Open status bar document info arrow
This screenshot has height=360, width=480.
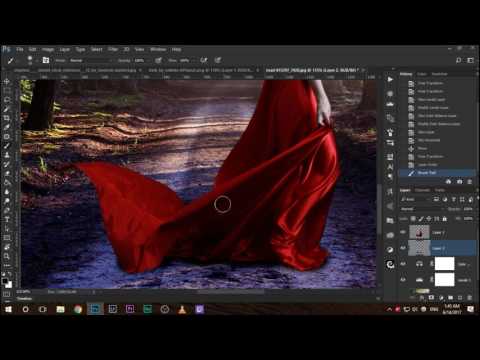point(93,292)
